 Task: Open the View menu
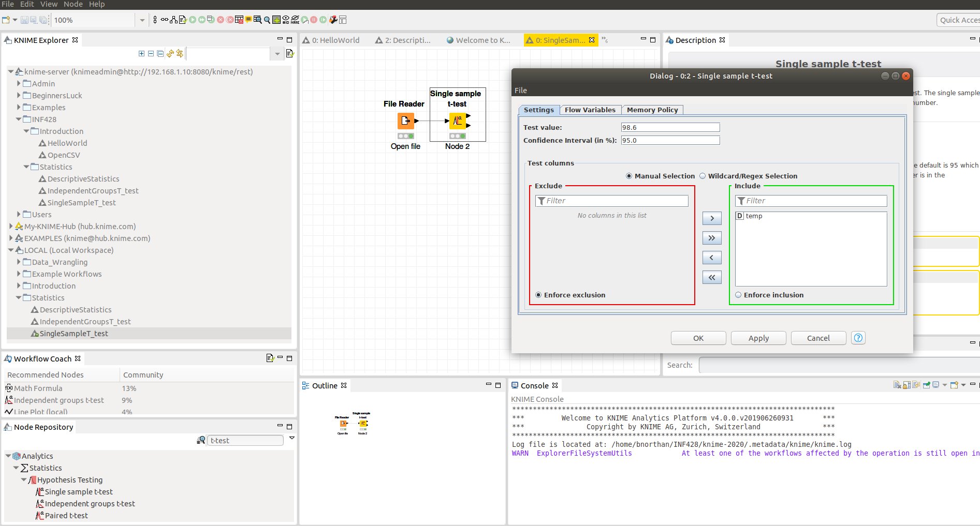point(49,4)
